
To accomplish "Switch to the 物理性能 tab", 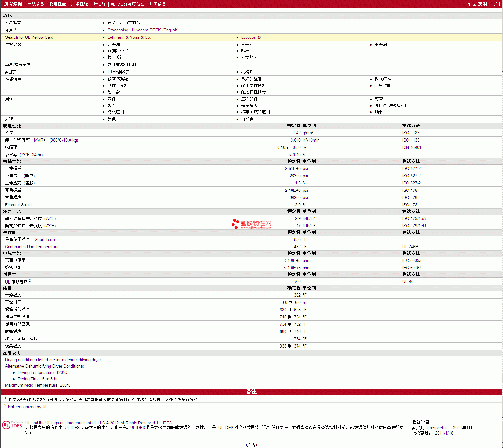I will tap(57, 4).
